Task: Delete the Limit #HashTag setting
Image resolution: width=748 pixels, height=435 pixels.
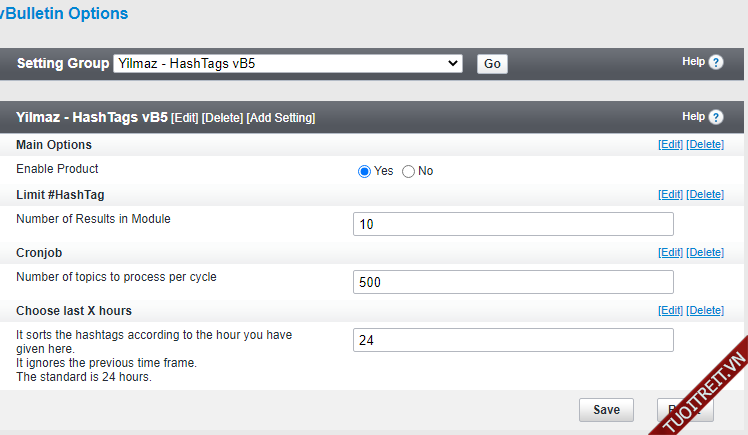Action: 705,194
